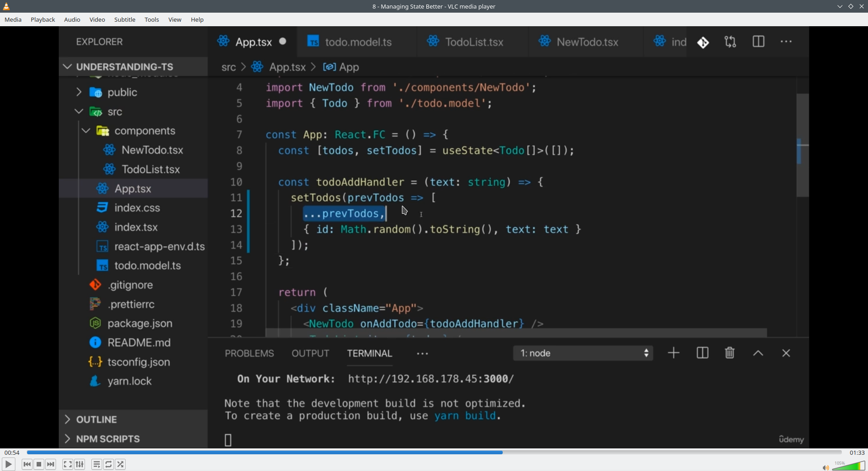868x471 pixels.
Task: Open index.tsx in the explorer
Action: click(x=133, y=227)
